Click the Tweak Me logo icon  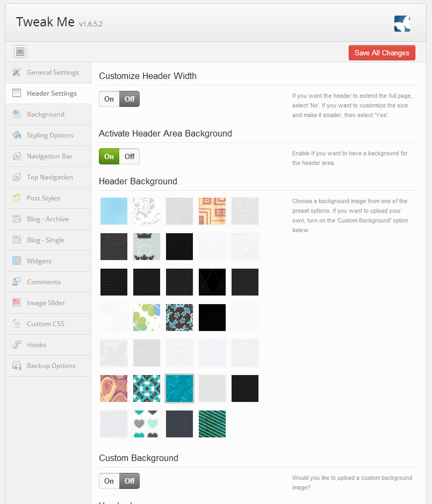coord(401,24)
